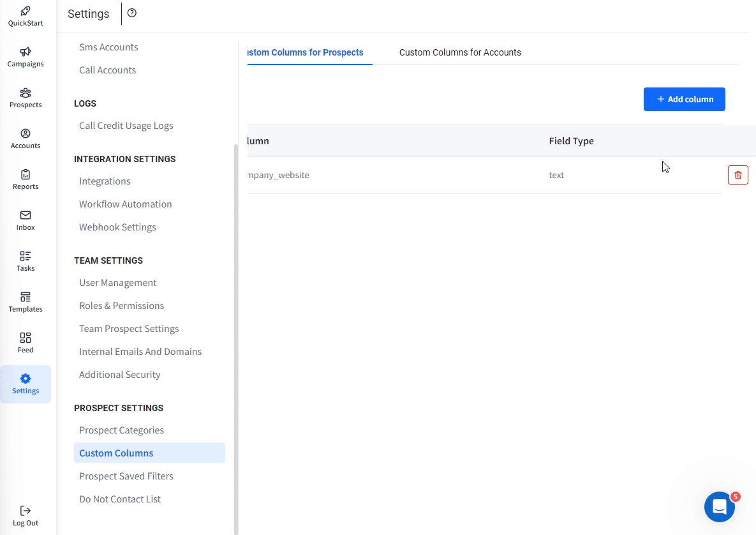The width and height of the screenshot is (756, 535).
Task: Open Tasks list icon
Action: tap(26, 257)
